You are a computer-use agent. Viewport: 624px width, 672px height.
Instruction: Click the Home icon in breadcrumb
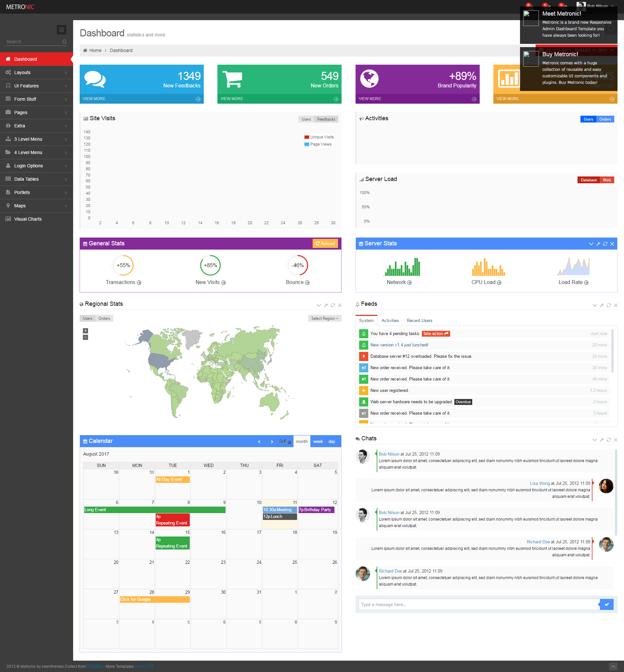pos(85,50)
